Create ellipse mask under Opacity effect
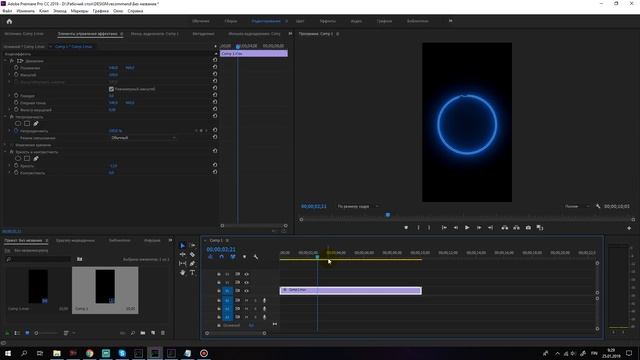The image size is (640, 360). tap(18, 123)
